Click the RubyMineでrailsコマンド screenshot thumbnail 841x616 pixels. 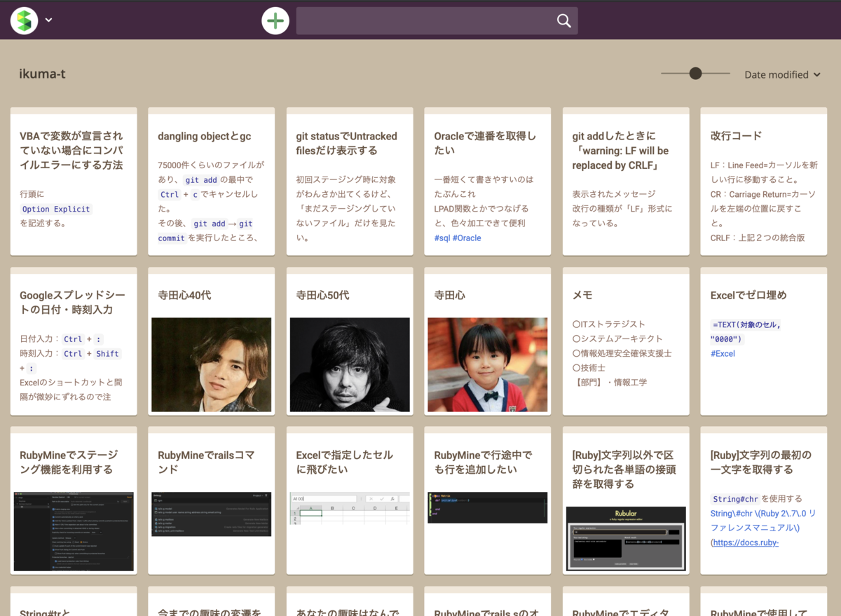click(212, 514)
